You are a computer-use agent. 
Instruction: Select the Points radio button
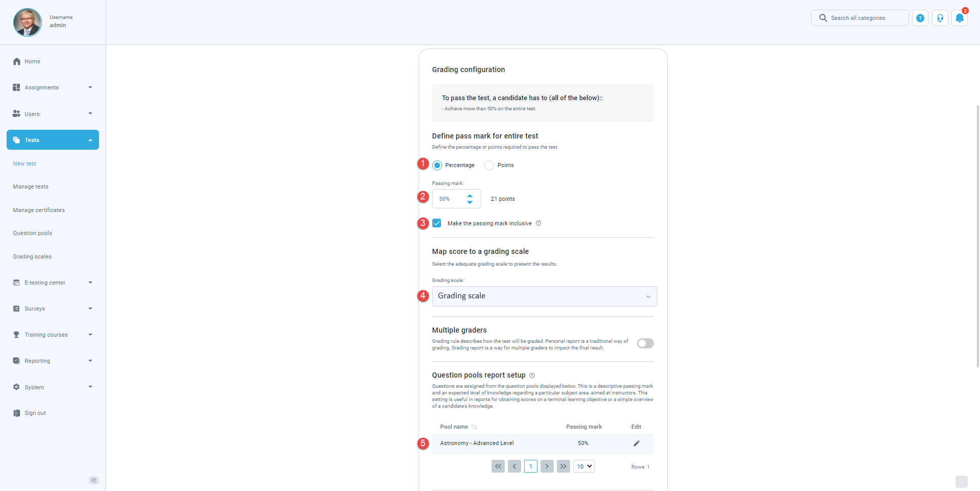pos(489,166)
